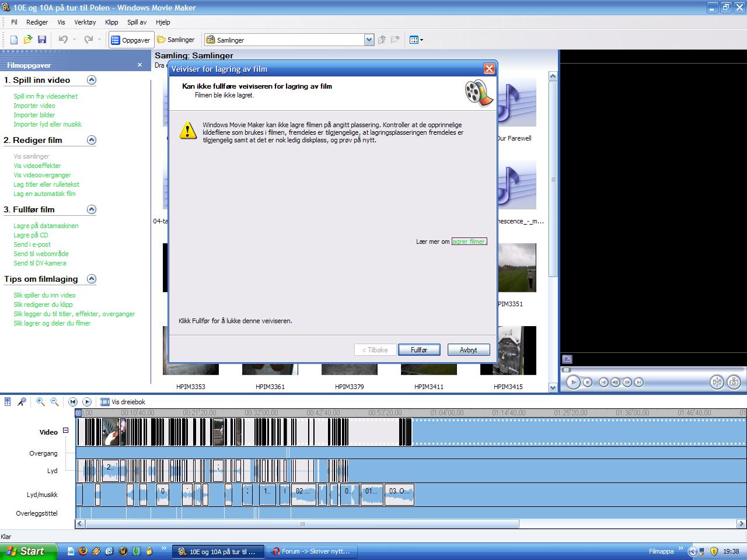Click the New Collection Folder icon
747x560 pixels.
(396, 40)
